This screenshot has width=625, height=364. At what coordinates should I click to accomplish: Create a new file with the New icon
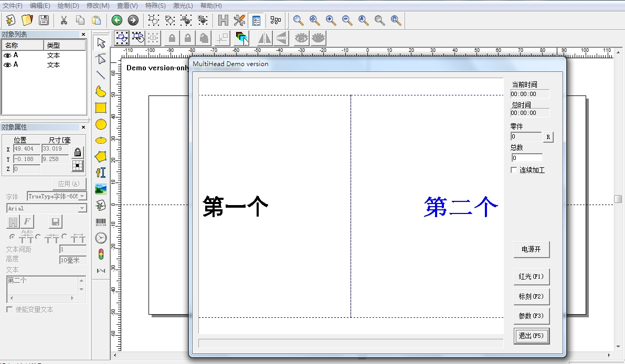(x=10, y=20)
